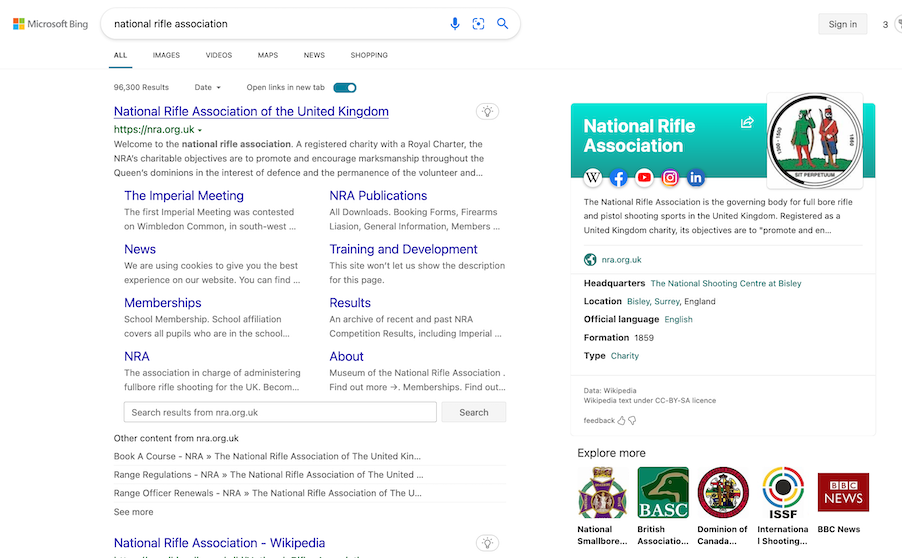Open the Results sublink
Screen dimensions: 902x558
[x=350, y=303]
